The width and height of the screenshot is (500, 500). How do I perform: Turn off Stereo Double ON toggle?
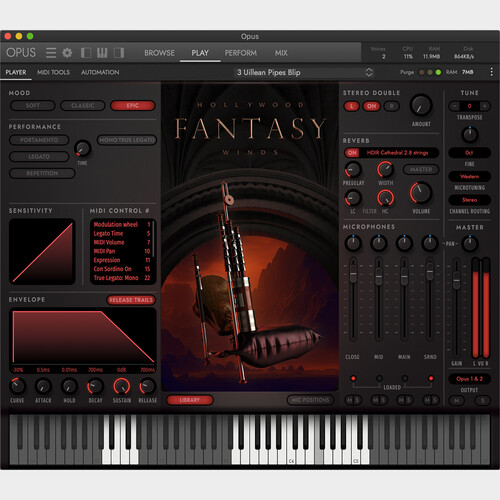pyautogui.click(x=371, y=106)
